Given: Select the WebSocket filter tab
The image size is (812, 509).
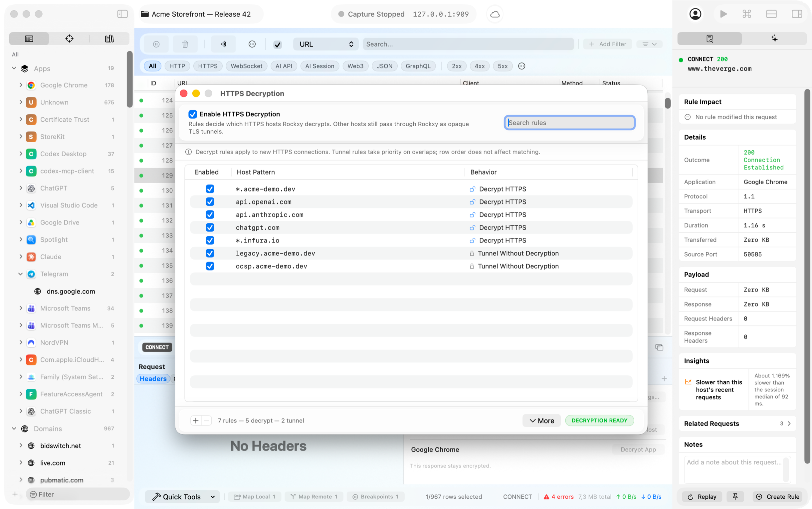Looking at the screenshot, I should 246,66.
